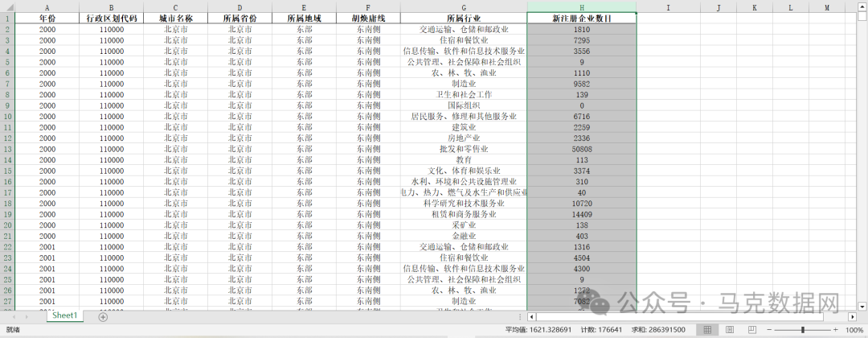Click the 所属行业 header cell
This screenshot has width=868, height=338.
[x=464, y=19]
